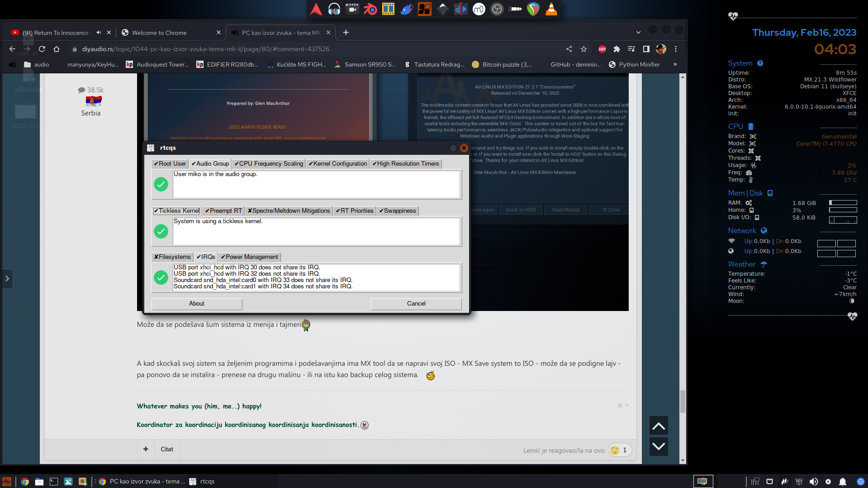Click the page vertical scrollbar thumb
This screenshot has height=488, width=868.
[683, 402]
